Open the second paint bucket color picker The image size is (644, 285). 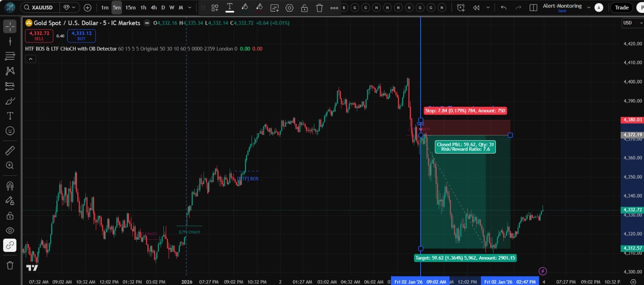[260, 7]
